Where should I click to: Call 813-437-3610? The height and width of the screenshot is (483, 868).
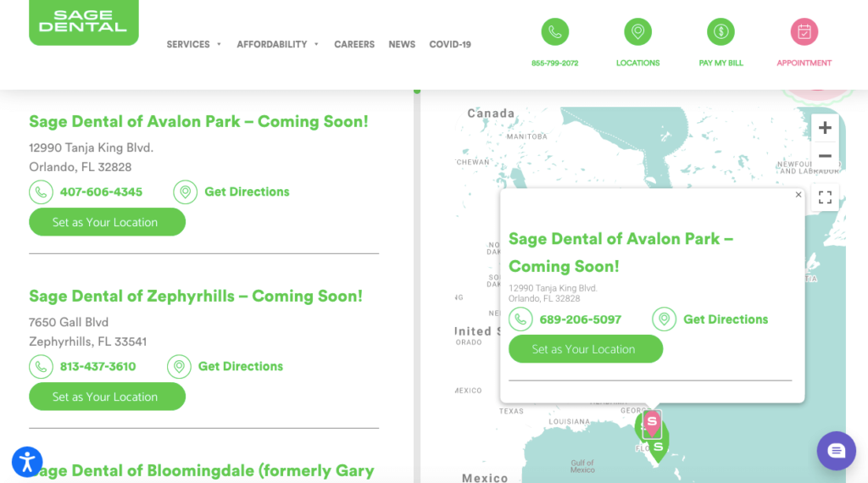[x=97, y=366]
